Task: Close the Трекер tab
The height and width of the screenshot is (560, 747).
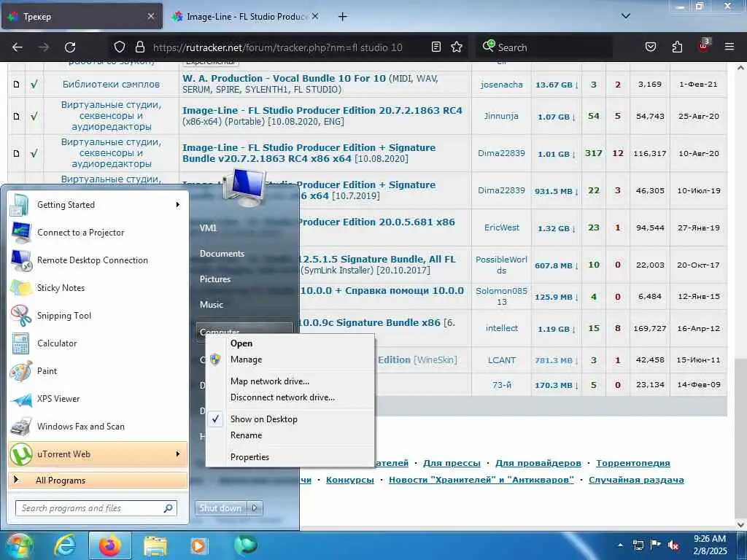Action: click(150, 16)
